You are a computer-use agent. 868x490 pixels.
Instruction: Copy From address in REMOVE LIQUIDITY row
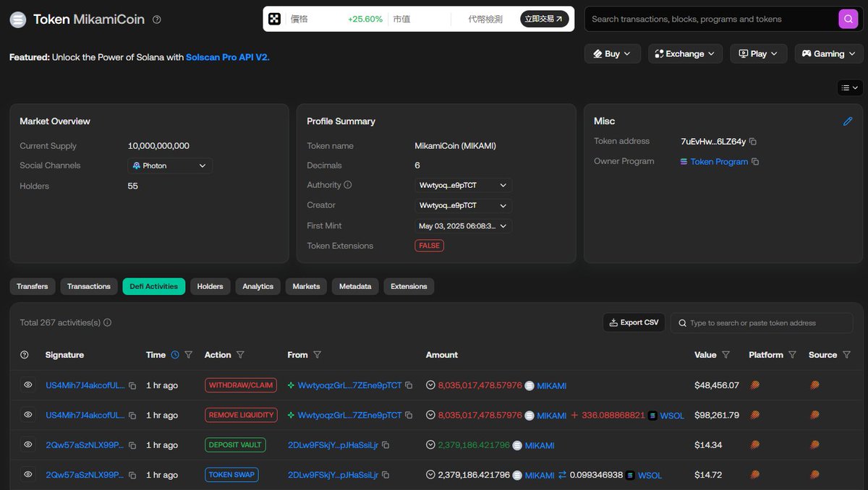point(409,416)
